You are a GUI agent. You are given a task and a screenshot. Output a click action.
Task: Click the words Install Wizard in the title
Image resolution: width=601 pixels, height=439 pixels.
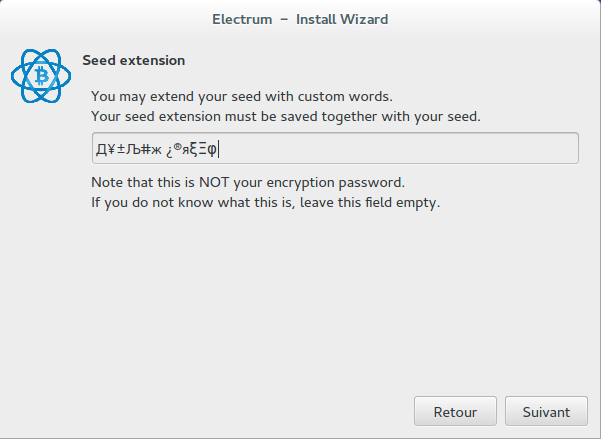[341, 18]
